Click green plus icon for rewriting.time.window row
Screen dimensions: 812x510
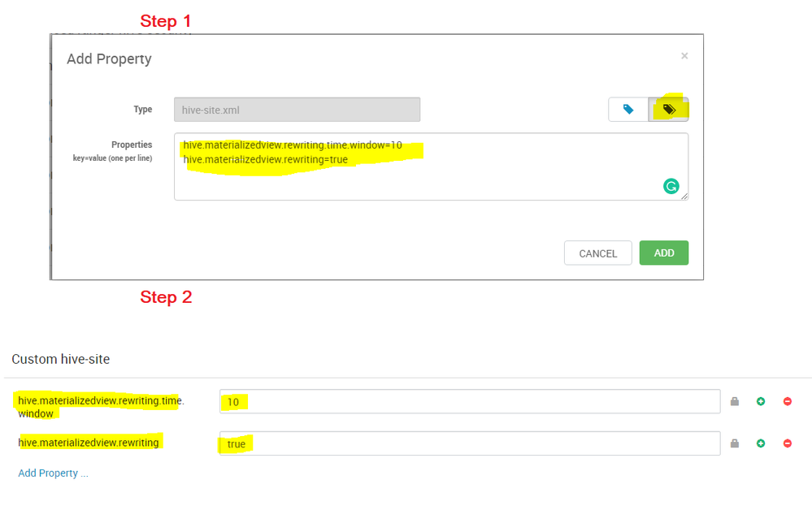[761, 401]
